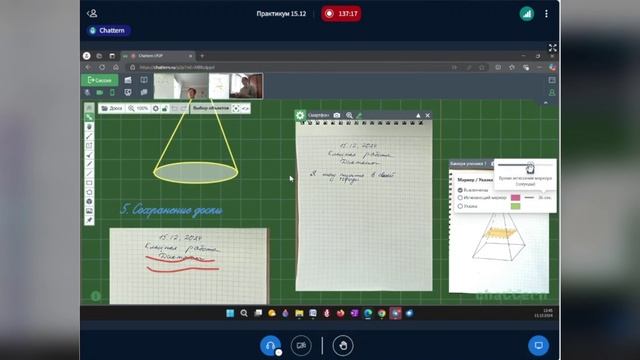Open the three-dot menu at top right
Image resolution: width=640 pixels, height=360 pixels.
546,14
